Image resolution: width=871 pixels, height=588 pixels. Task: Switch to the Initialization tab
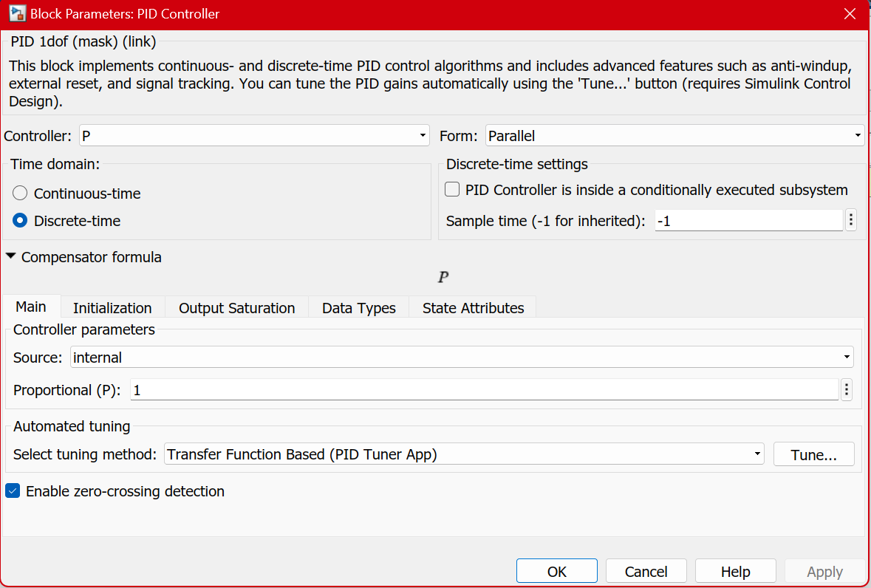tap(112, 307)
